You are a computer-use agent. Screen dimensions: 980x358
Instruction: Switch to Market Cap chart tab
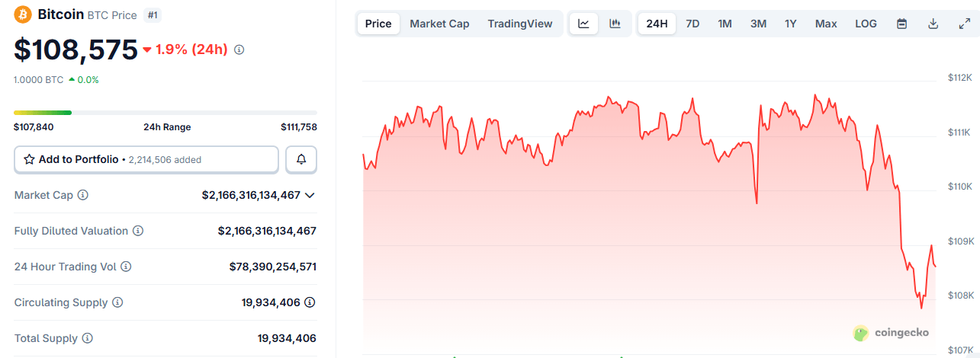439,24
